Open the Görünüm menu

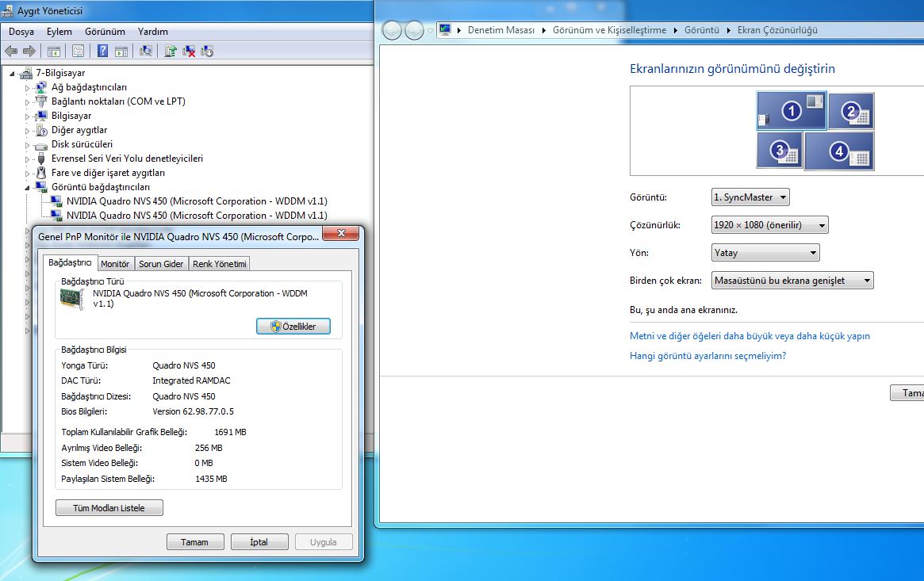coord(105,32)
